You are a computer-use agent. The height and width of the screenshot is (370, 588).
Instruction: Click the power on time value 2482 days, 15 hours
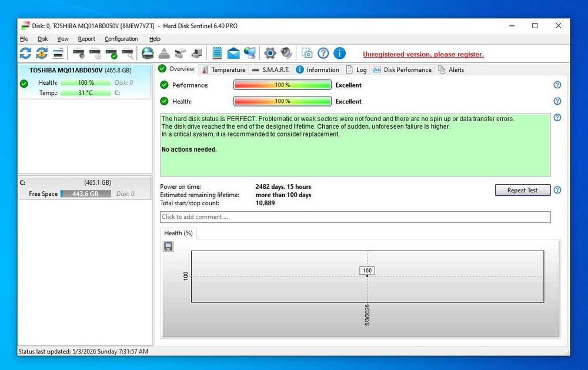283,186
